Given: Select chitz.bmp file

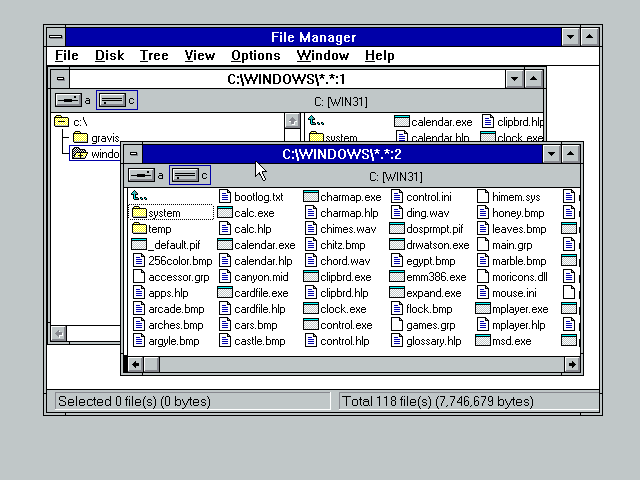Looking at the screenshot, I should click(336, 245).
